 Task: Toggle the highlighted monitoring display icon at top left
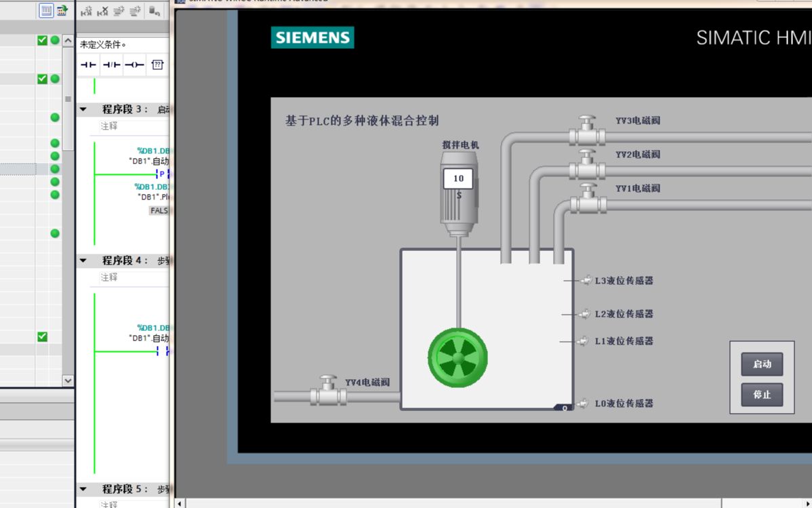[x=46, y=10]
